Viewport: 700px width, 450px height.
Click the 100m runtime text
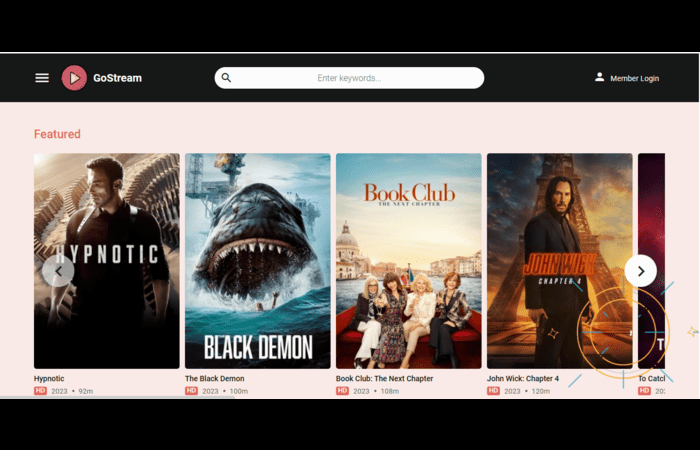coord(239,392)
